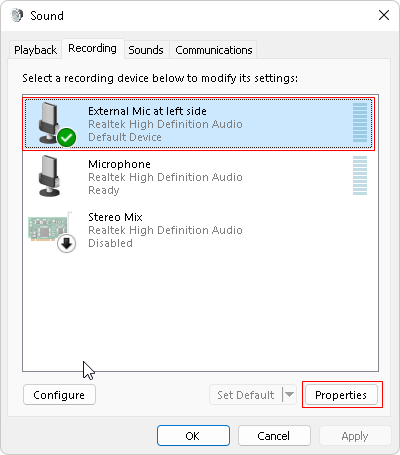Expand the Set Default dropdown arrow
Screen dimensions: 400x455
pos(289,395)
